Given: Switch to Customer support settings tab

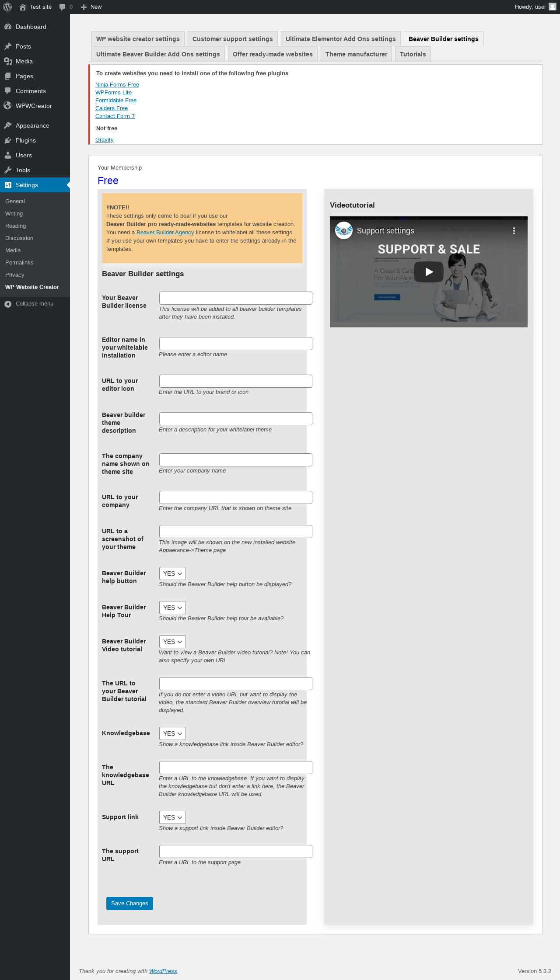Looking at the screenshot, I should point(233,39).
